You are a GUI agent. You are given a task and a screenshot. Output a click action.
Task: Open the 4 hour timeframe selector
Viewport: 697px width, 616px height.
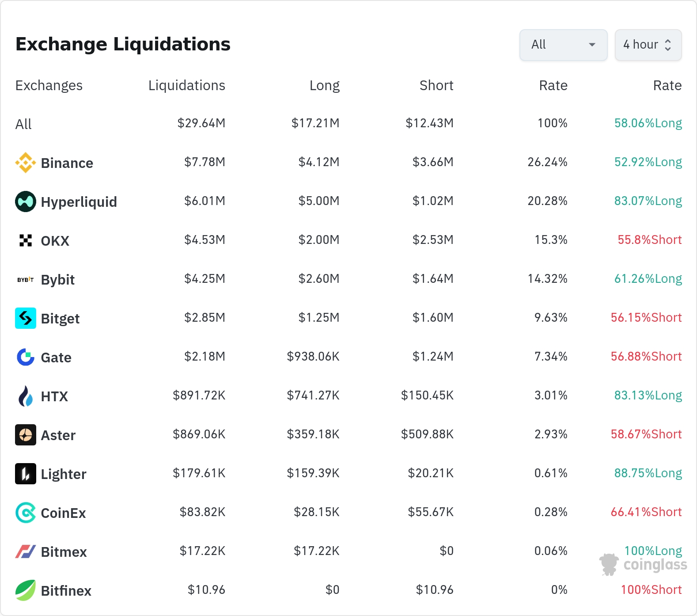648,45
